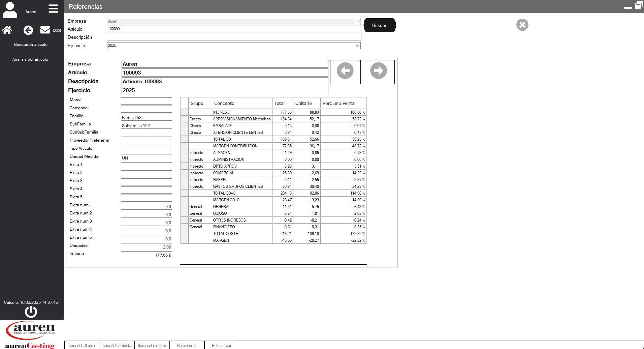Click the Artículo search field with 100093

(234, 29)
